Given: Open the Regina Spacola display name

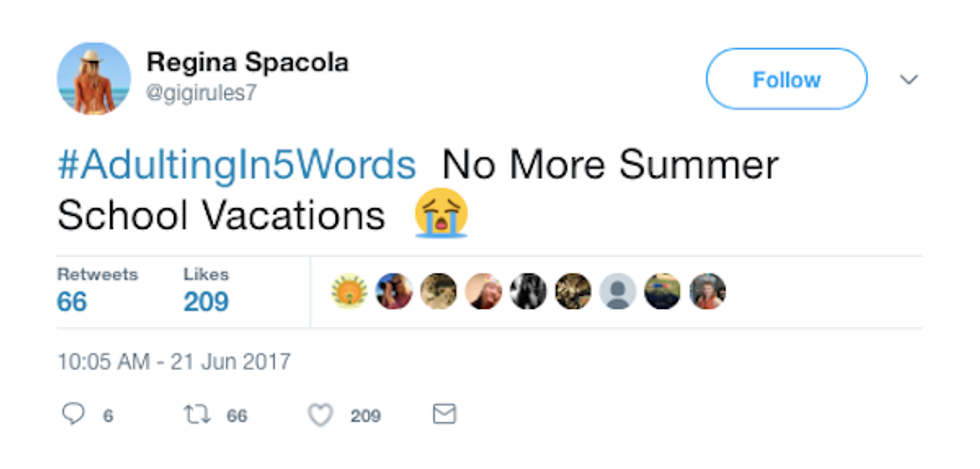Looking at the screenshot, I should (248, 63).
